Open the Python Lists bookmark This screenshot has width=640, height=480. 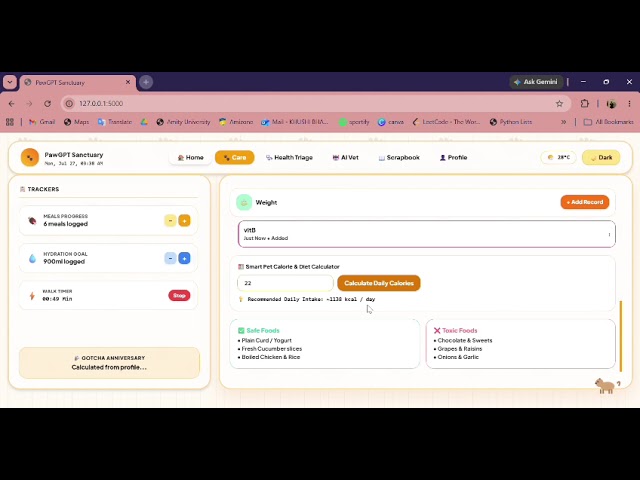tap(511, 122)
